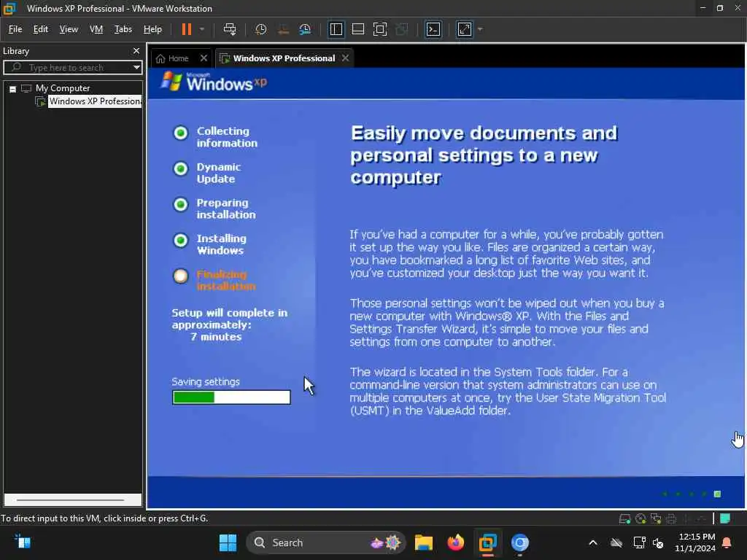The height and width of the screenshot is (560, 747).
Task: Open the dropdown arrow beside the stretch icon
Action: (x=480, y=29)
